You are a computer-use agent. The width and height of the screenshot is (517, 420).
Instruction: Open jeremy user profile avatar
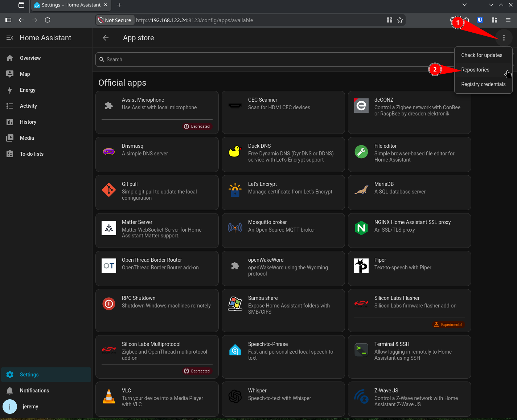click(10, 407)
